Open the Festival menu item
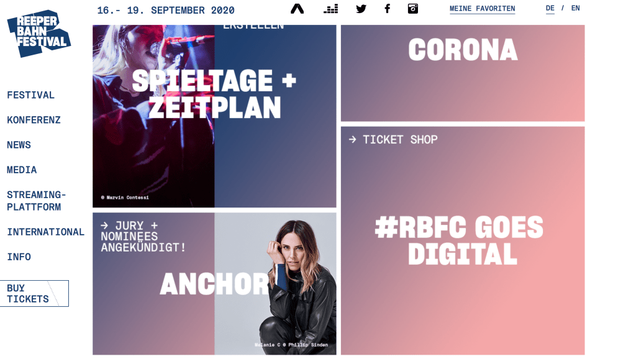This screenshot has height=364, width=636. pos(31,95)
